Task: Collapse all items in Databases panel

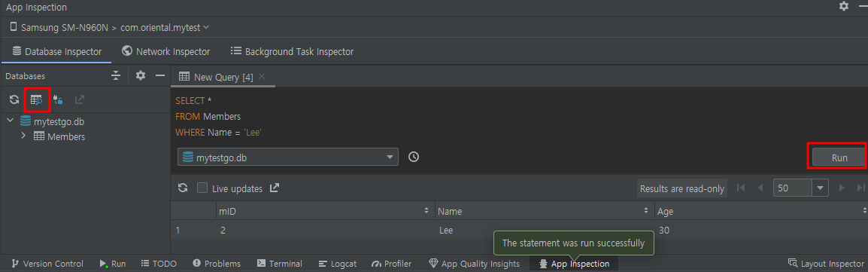Action: [116, 75]
